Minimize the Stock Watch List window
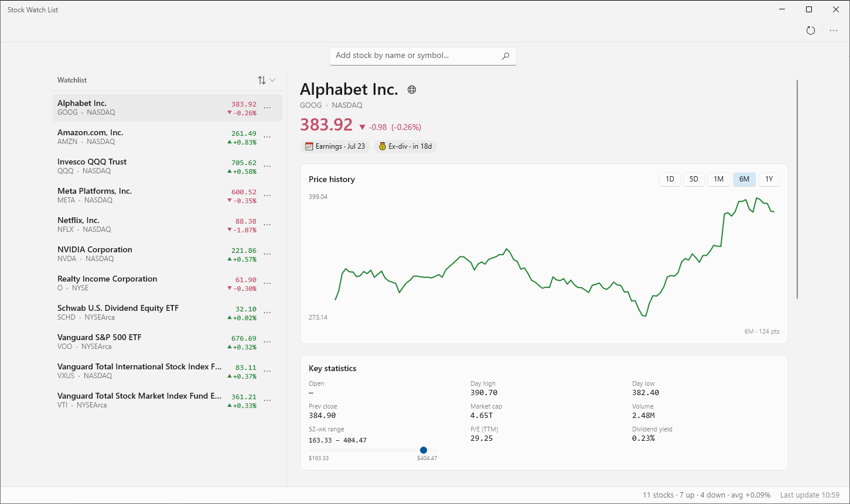This screenshot has height=504, width=850. pyautogui.click(x=782, y=9)
